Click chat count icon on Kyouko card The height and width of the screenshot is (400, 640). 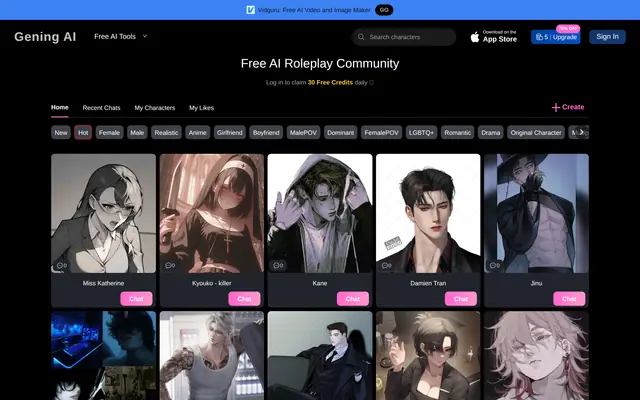170,265
